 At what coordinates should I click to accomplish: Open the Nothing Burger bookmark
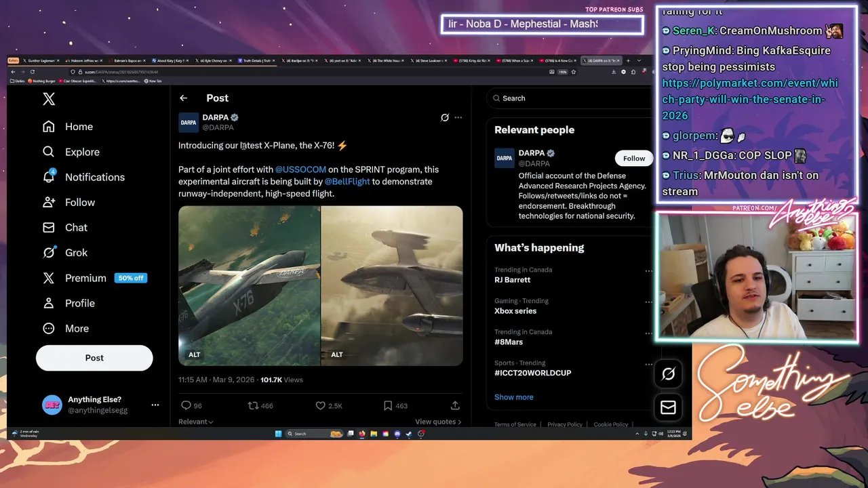point(41,81)
